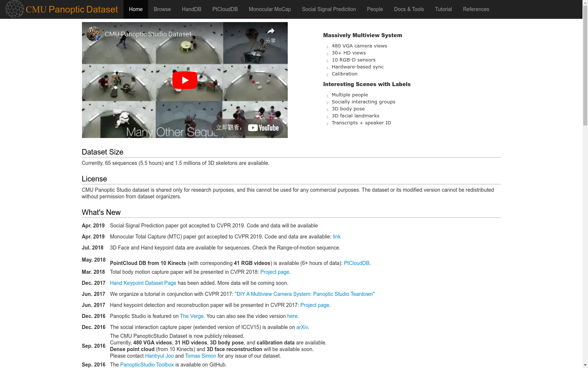The height and width of the screenshot is (368, 588).
Task: Open the People nav item
Action: 375,9
